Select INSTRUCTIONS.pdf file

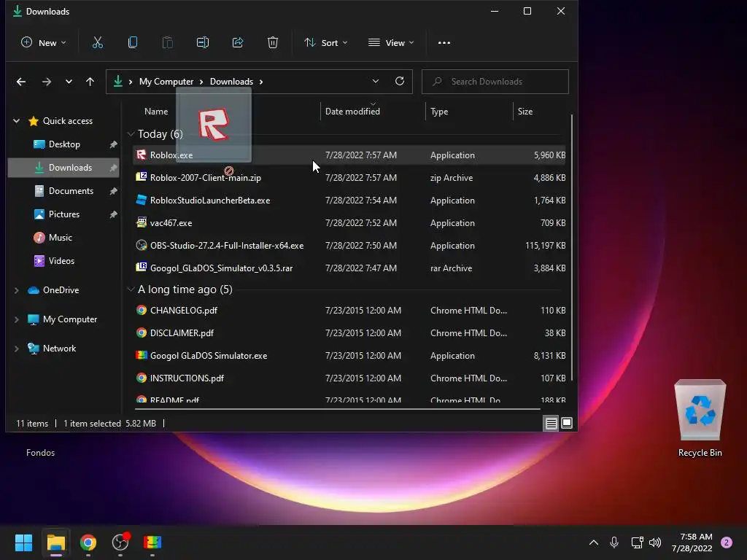(349, 378)
